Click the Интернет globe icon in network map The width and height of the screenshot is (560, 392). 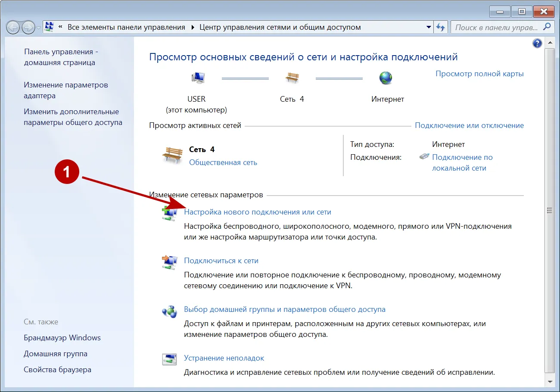click(386, 78)
